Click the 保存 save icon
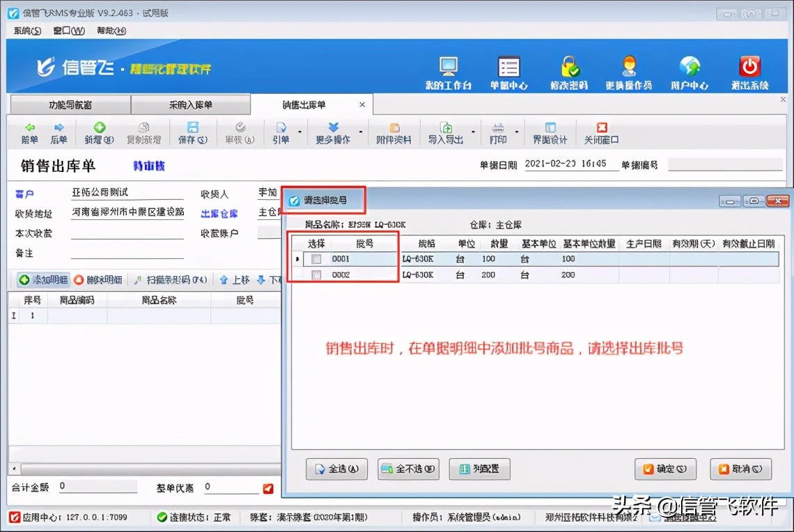Viewport: 794px width, 532px height. [193, 133]
